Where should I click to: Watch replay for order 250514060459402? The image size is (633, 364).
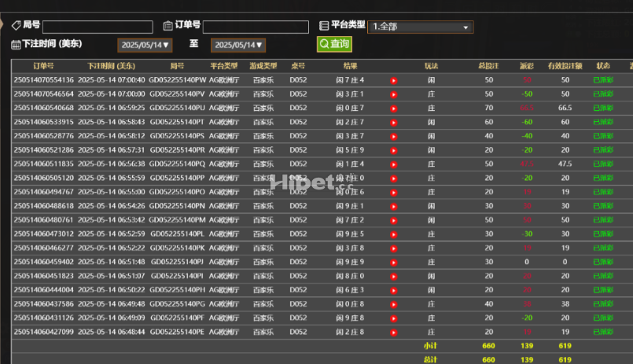(394, 262)
